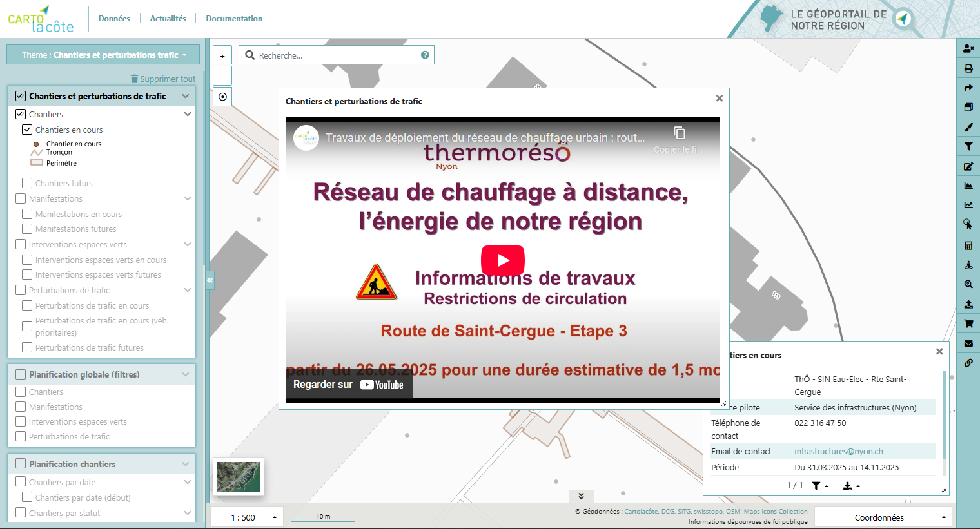Collapse Planification globale (filtres) chevron
Image resolution: width=980 pixels, height=529 pixels.
click(x=186, y=374)
